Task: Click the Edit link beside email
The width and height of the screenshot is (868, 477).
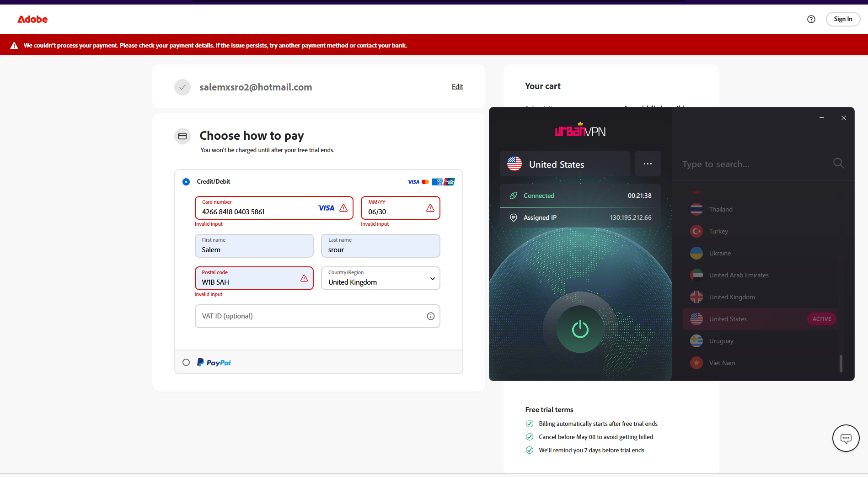Action: pos(457,87)
